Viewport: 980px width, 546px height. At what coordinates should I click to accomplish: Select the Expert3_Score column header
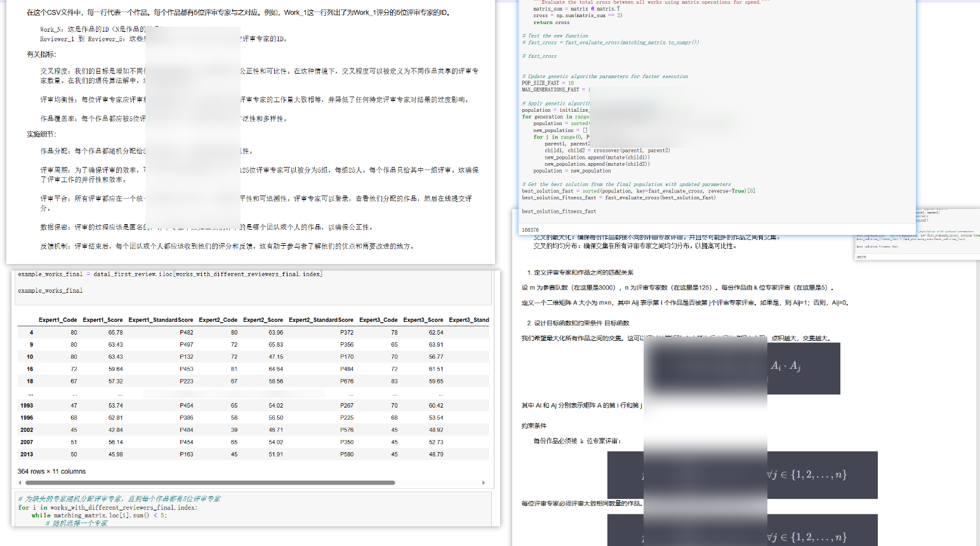click(x=423, y=320)
